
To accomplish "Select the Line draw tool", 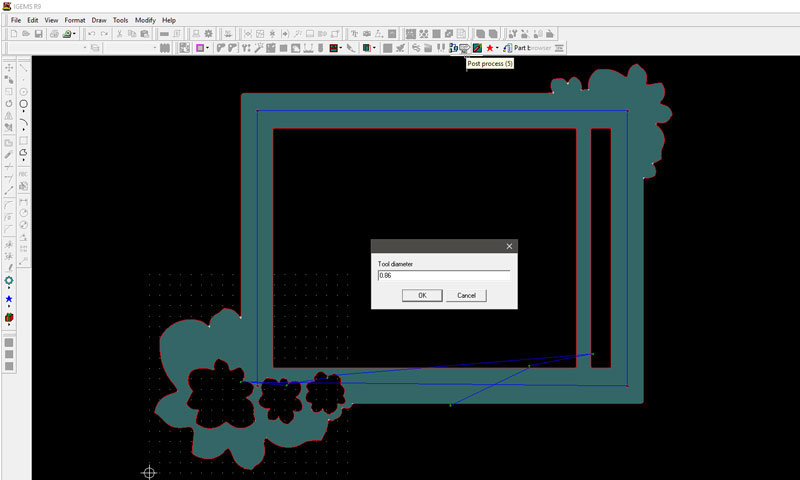I will 23,67.
